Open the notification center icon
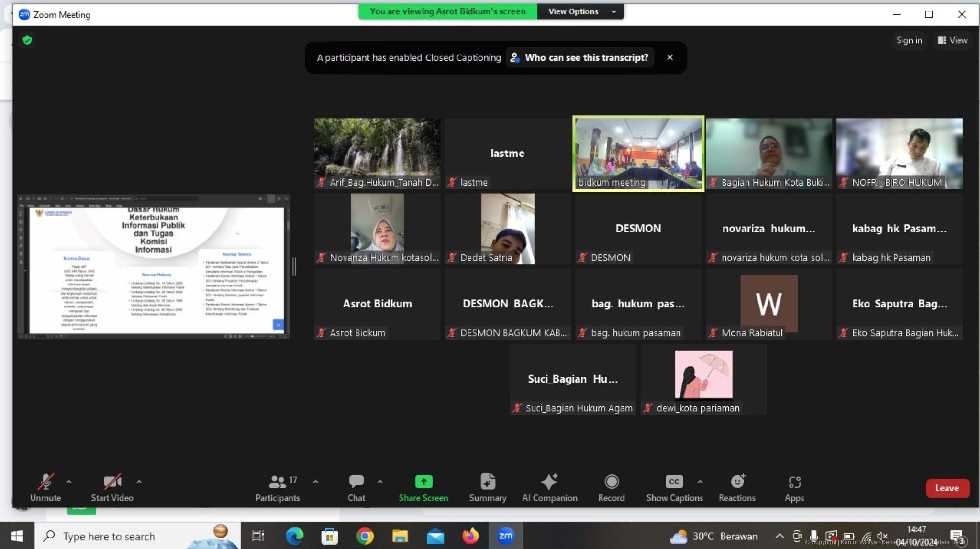The width and height of the screenshot is (980, 549). (x=957, y=536)
